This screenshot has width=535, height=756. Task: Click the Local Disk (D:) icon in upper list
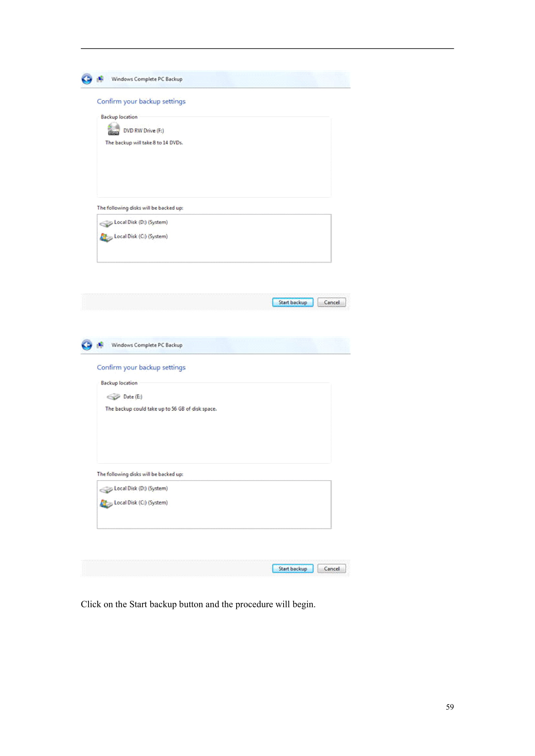point(106,224)
